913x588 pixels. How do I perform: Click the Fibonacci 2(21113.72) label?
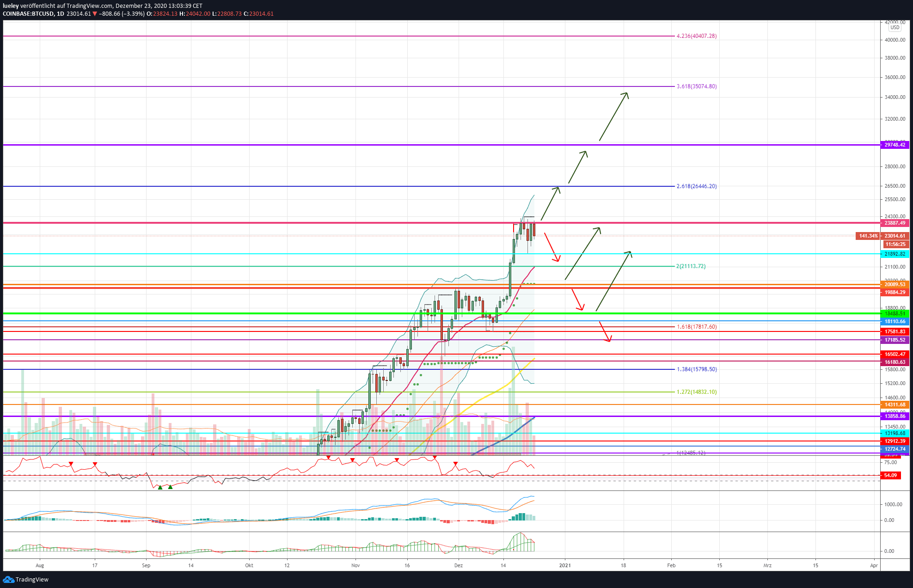click(x=691, y=266)
